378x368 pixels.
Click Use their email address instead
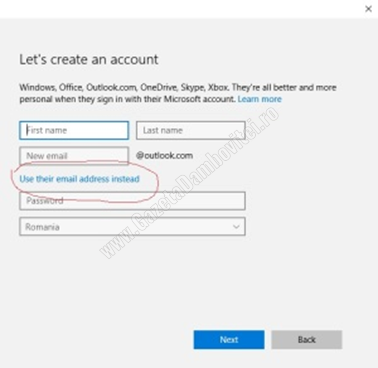pos(79,179)
